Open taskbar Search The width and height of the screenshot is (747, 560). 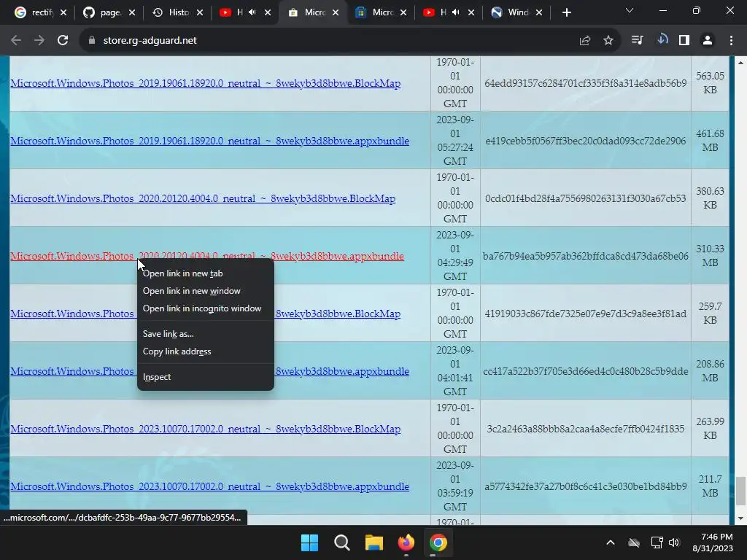[x=342, y=542]
